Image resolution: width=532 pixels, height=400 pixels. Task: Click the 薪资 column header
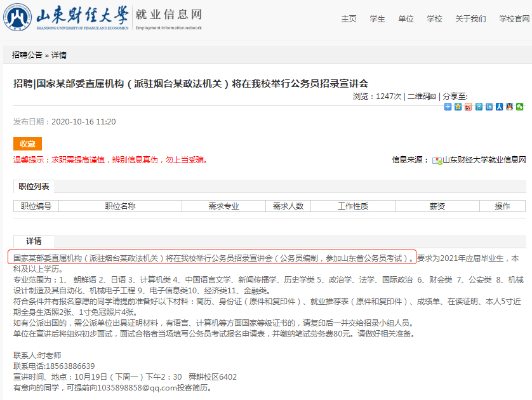(437, 206)
